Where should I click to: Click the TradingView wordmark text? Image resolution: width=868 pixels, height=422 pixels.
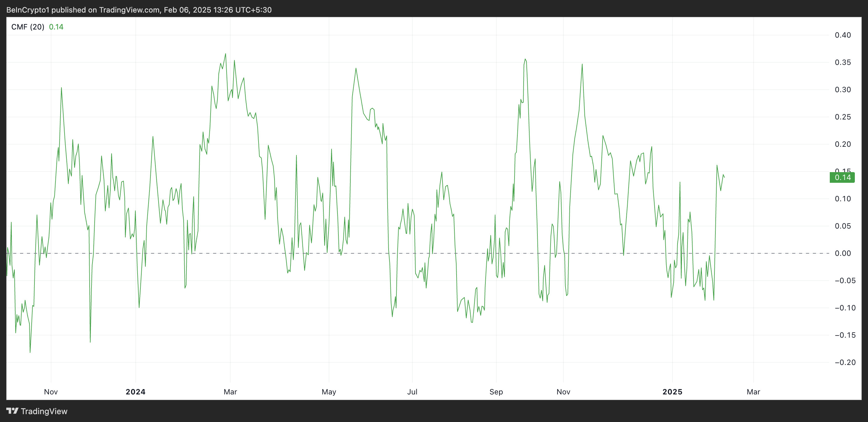pyautogui.click(x=44, y=411)
